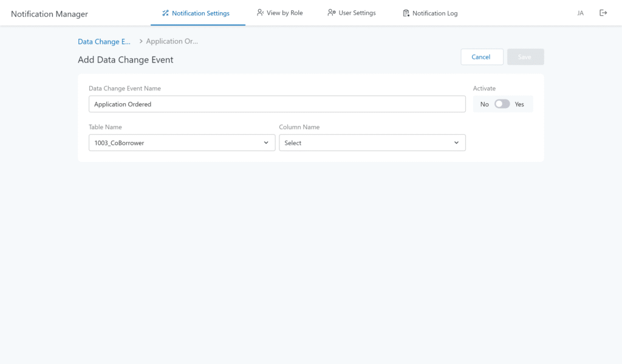This screenshot has width=622, height=364.
Task: Select the "Yes" label beside Activate
Action: [519, 104]
